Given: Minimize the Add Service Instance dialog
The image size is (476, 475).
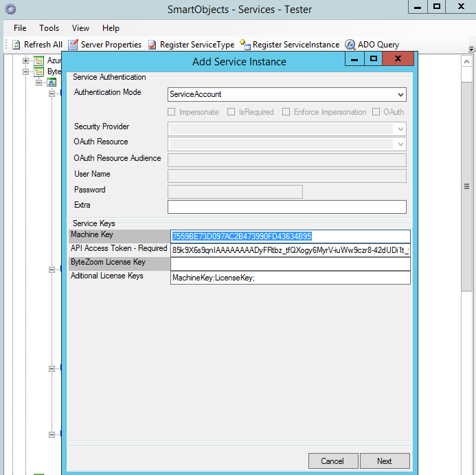Looking at the screenshot, I should coord(354,58).
